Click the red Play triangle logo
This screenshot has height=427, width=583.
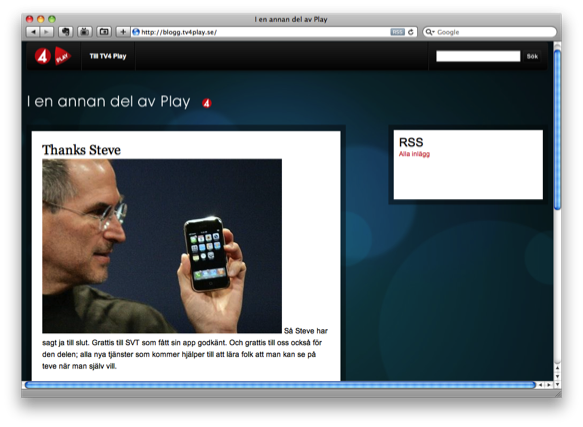point(62,56)
